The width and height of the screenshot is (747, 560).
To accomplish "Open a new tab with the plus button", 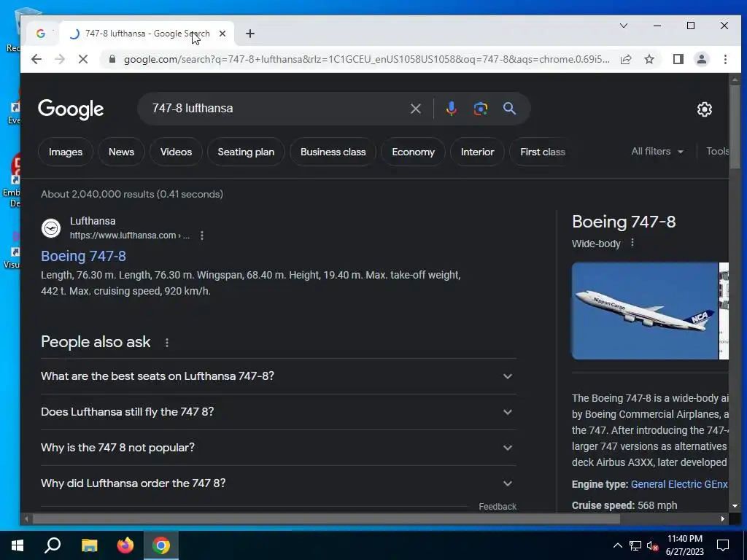I will pyautogui.click(x=250, y=34).
